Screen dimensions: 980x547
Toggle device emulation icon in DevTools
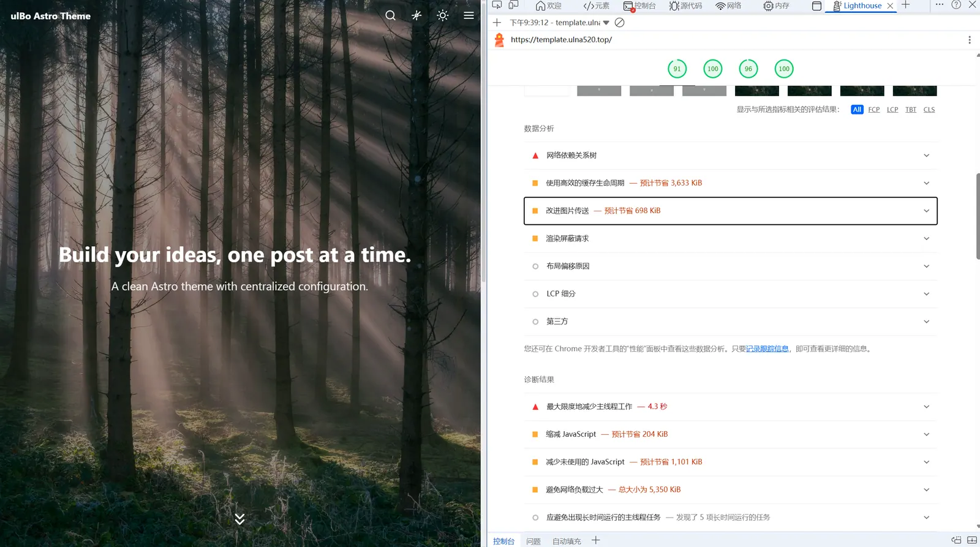[x=513, y=6]
